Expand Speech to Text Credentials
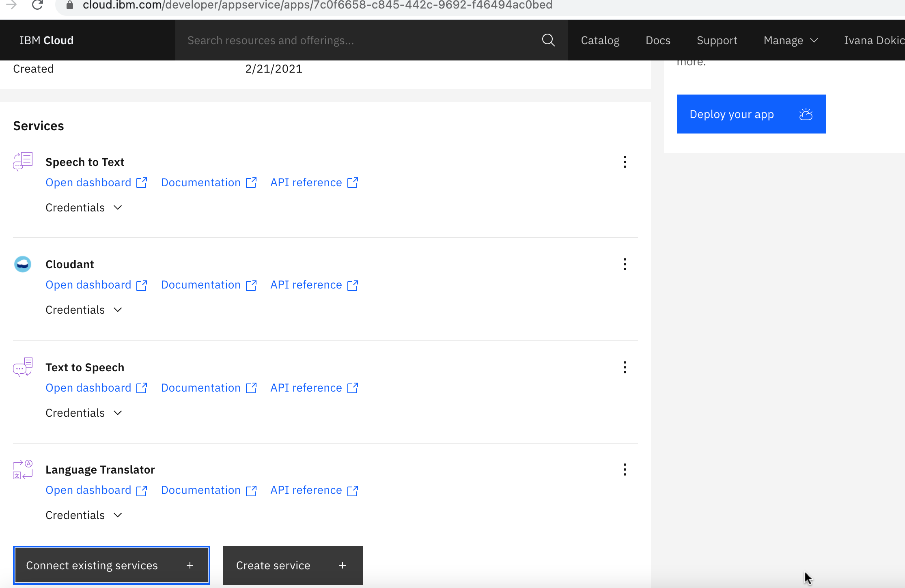 coord(84,207)
